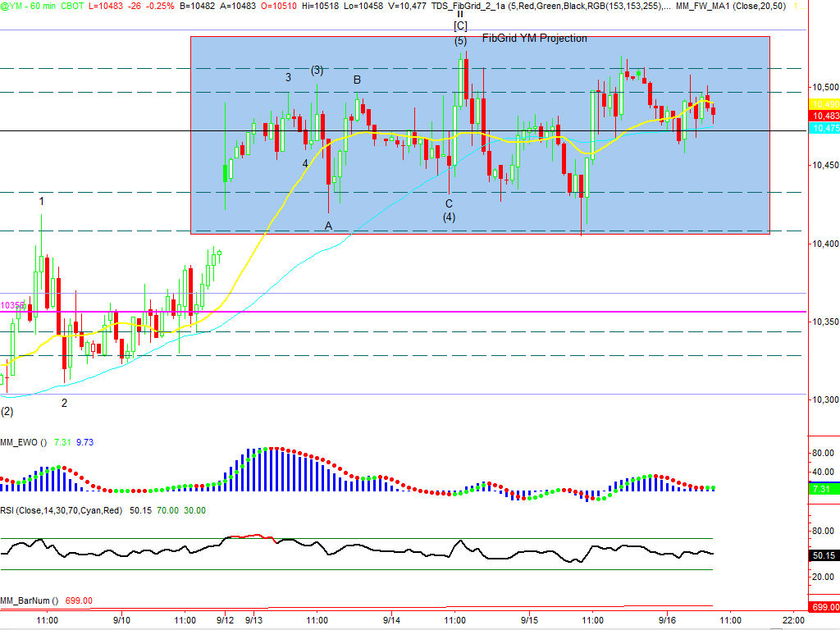840x630 pixels.
Task: Click the [C] wave label at top
Action: click(x=460, y=25)
